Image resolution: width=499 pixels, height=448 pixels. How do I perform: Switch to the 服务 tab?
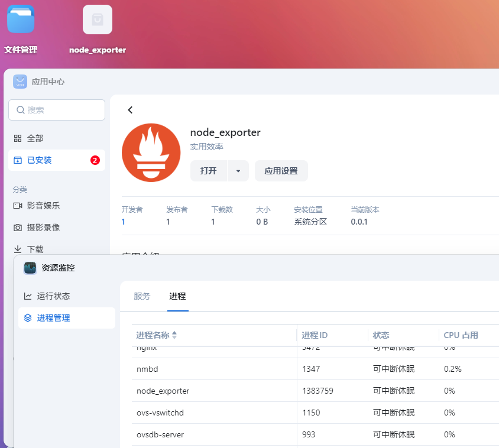(x=142, y=296)
